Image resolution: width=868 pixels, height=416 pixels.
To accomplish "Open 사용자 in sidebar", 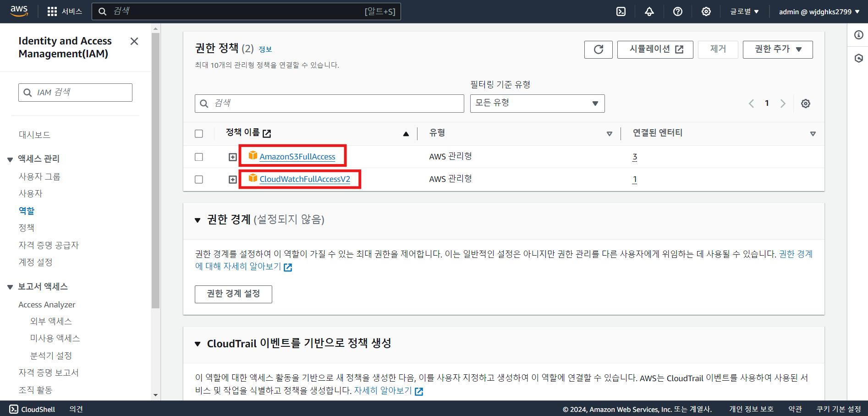I will [30, 193].
